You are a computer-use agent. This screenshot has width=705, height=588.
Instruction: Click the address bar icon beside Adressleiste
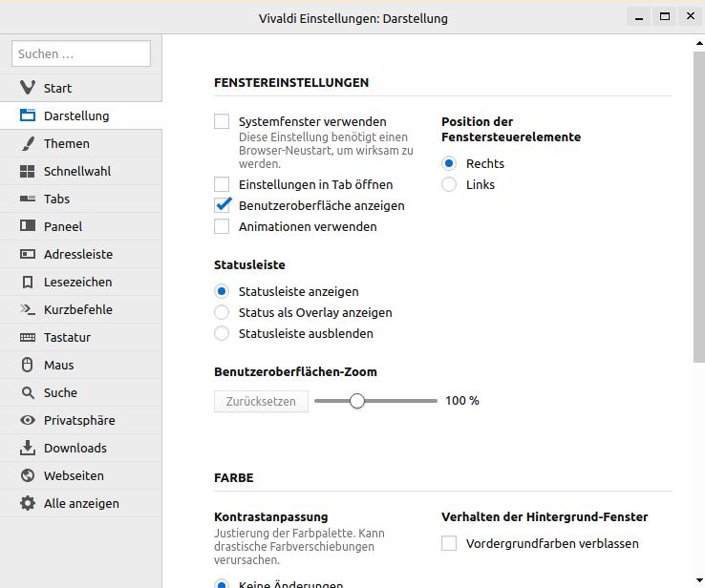(28, 254)
